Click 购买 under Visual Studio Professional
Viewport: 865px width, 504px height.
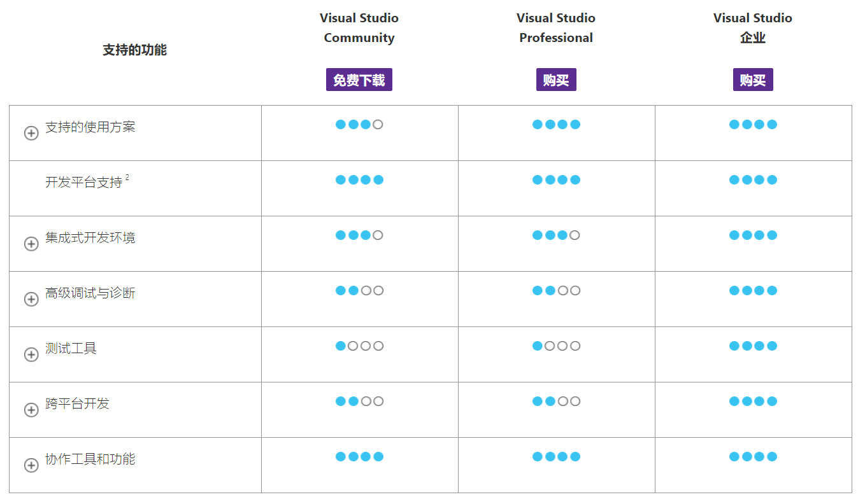[556, 80]
